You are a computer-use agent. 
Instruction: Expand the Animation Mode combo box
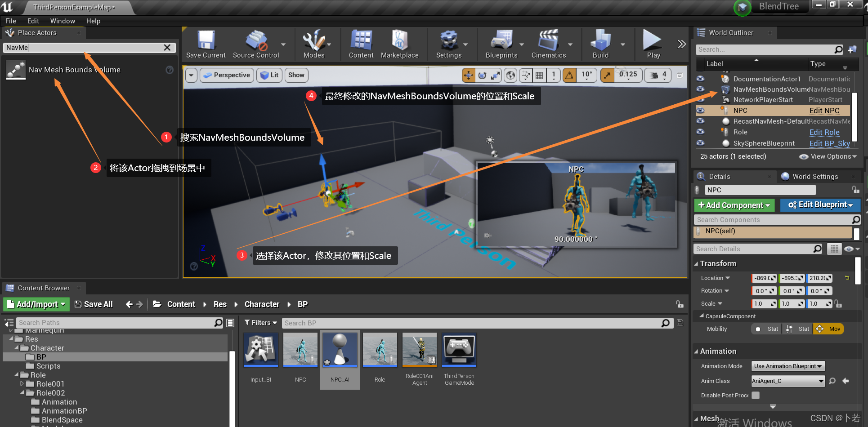pyautogui.click(x=788, y=366)
